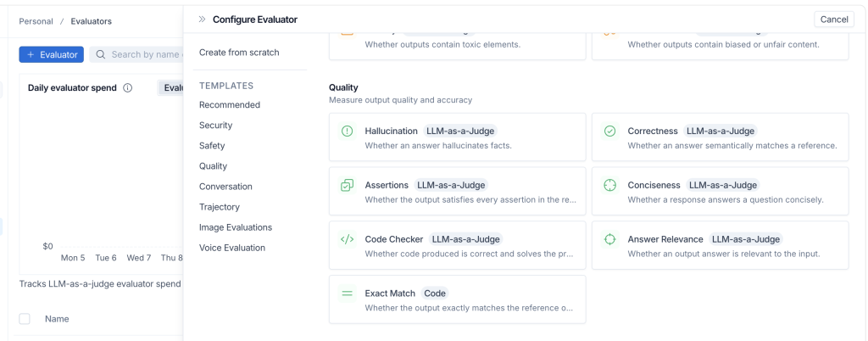
Task: Click the Exact Match equals icon
Action: pos(347,293)
